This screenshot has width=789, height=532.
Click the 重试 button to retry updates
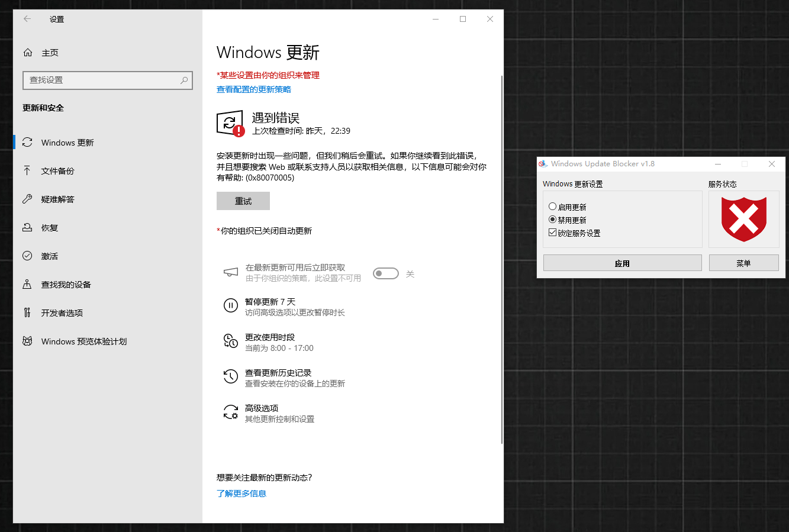point(243,201)
